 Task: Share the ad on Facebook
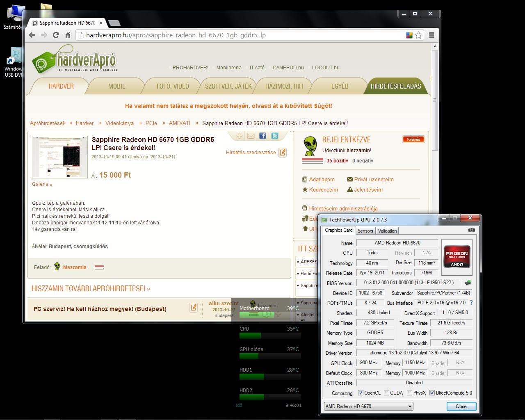tap(262, 136)
